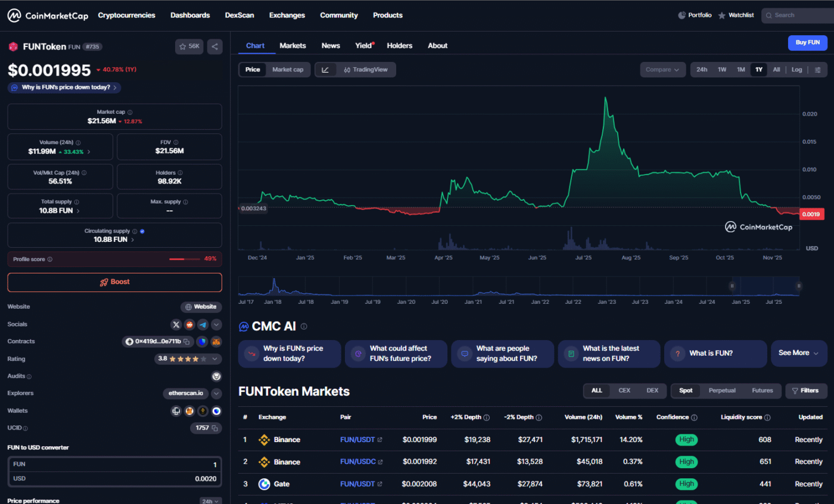Image resolution: width=834 pixels, height=504 pixels.
Task: Open the Yield tab
Action: point(364,46)
